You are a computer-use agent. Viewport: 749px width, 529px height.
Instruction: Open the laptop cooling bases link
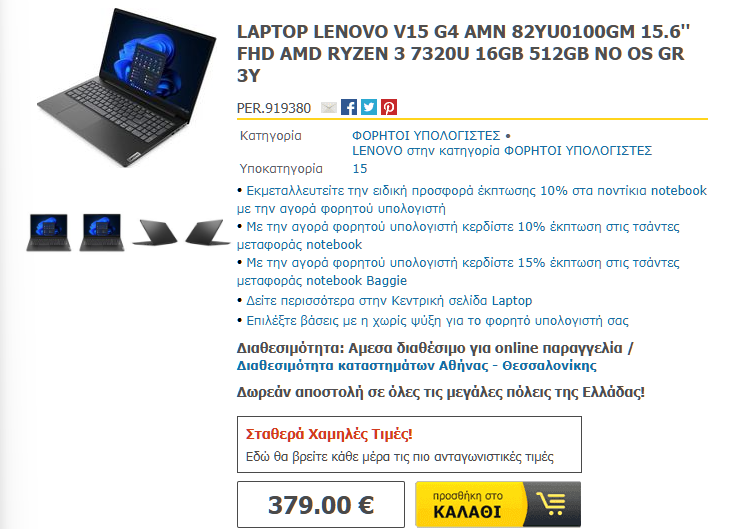click(x=437, y=321)
